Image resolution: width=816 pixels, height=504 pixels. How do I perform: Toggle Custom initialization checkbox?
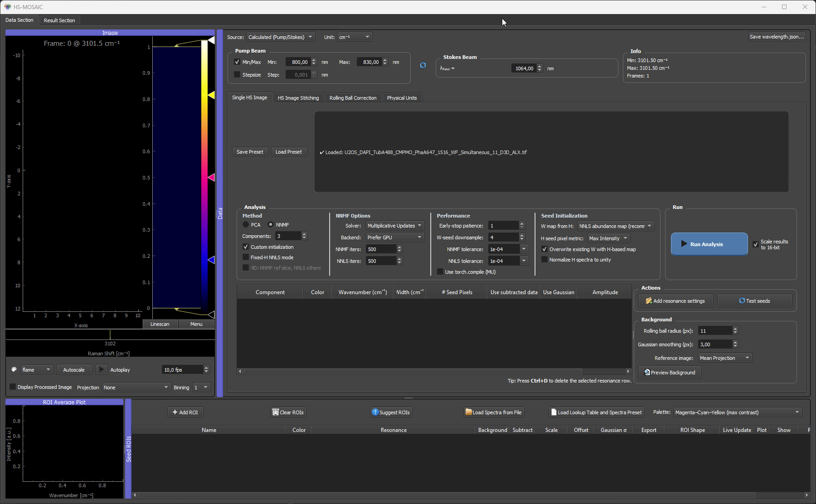point(246,247)
